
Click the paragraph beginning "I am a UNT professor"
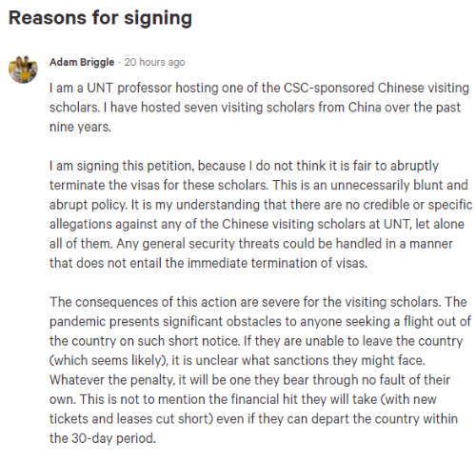[x=259, y=108]
